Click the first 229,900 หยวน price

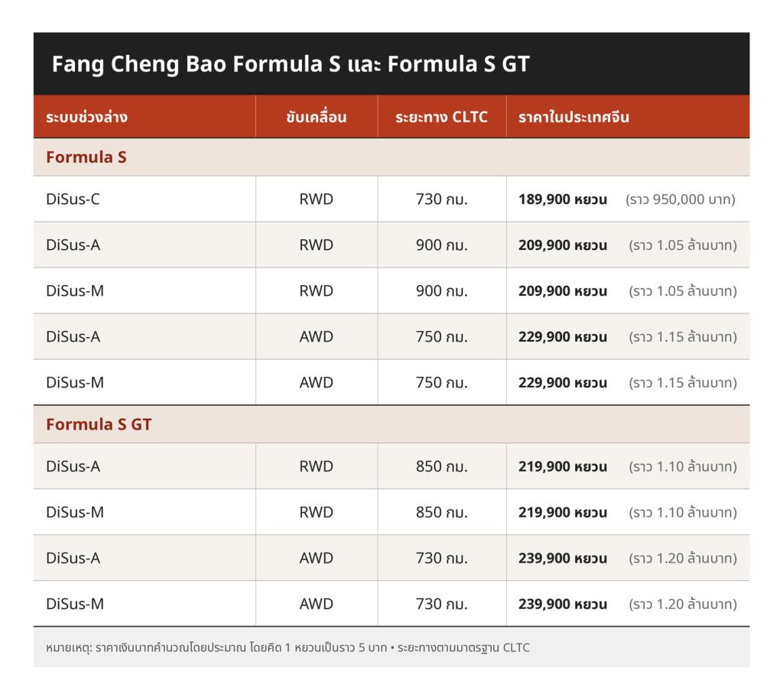click(x=563, y=337)
